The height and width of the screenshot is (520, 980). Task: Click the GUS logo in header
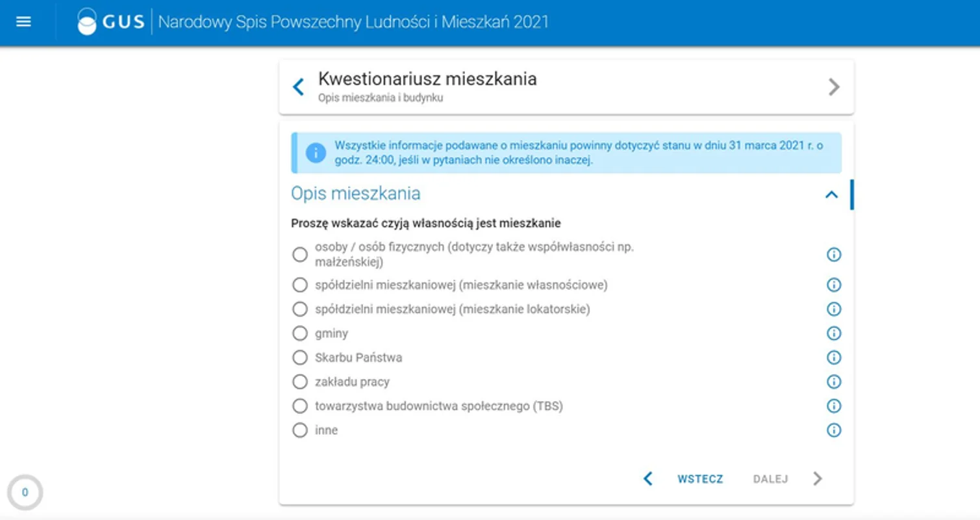[x=110, y=22]
